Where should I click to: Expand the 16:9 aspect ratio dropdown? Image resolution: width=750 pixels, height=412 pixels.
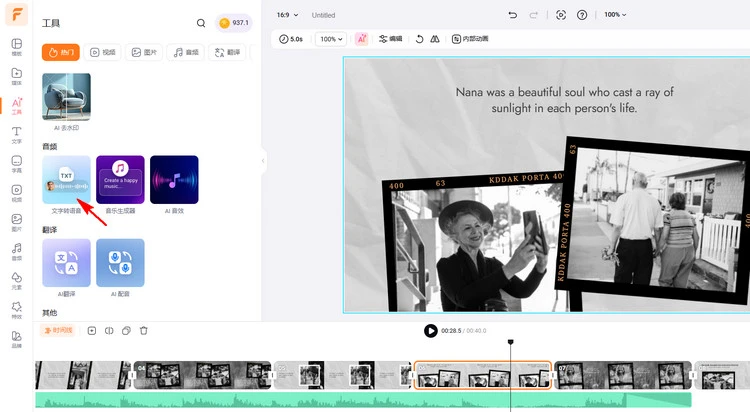click(288, 15)
